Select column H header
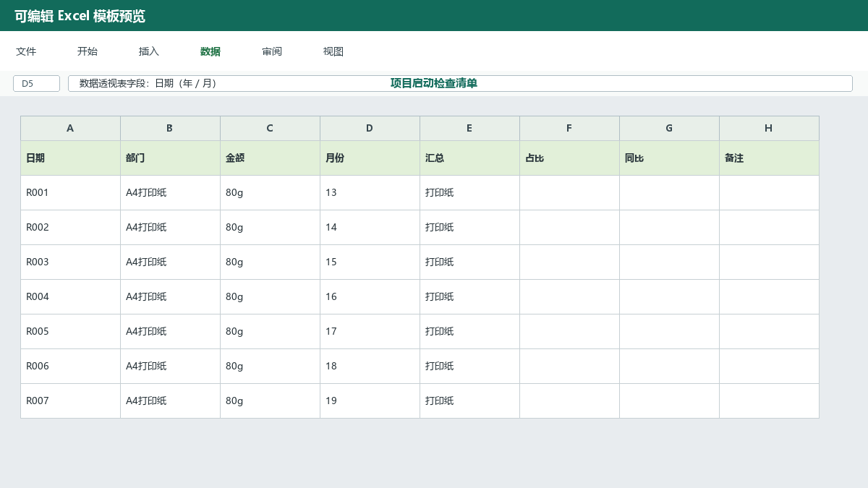 tap(769, 128)
